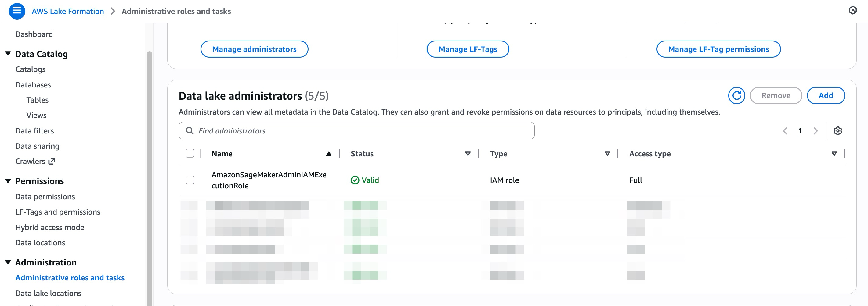Check the AmazonSageMakerAdminIAMExecutionRole row checkbox

pos(190,180)
